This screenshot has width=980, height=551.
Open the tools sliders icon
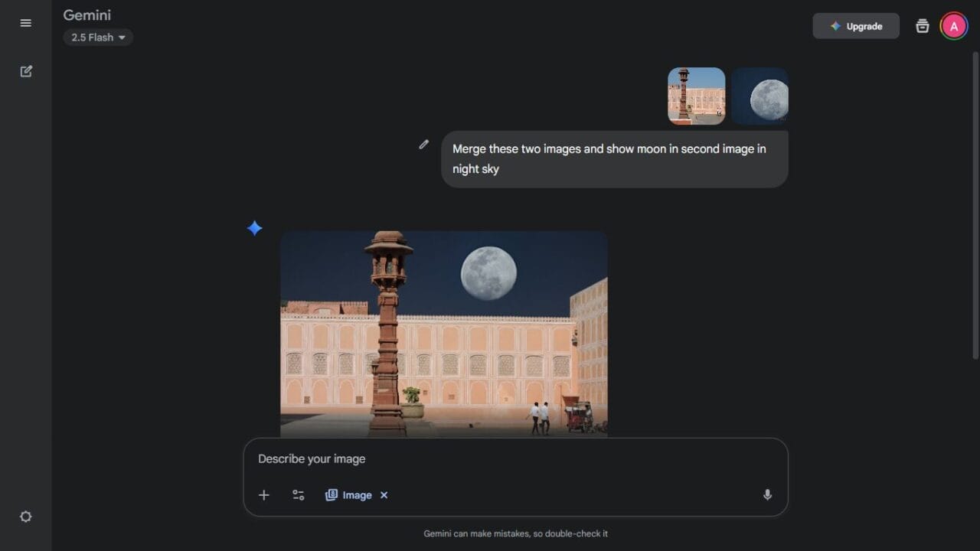299,495
